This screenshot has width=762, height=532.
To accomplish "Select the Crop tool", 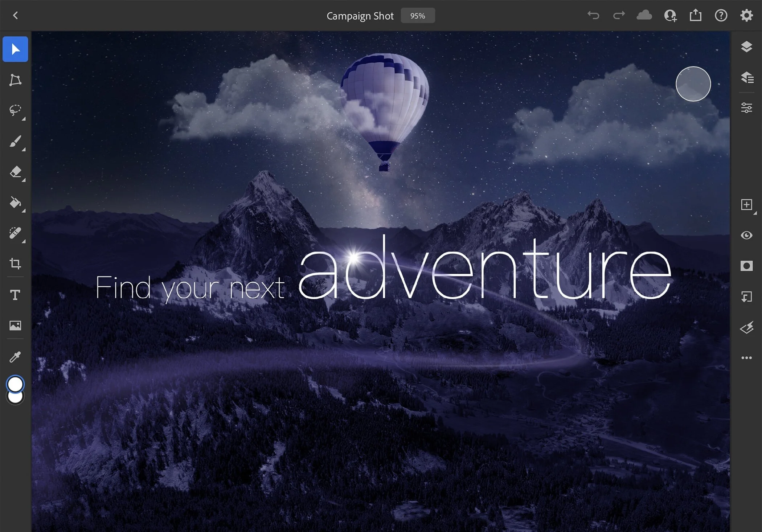I will coord(15,263).
